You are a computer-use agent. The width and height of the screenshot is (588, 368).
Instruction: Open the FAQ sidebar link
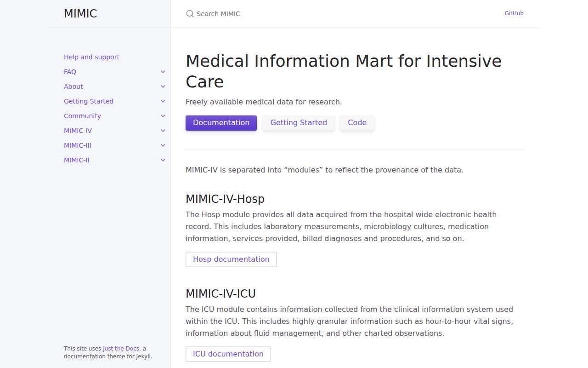click(x=70, y=72)
